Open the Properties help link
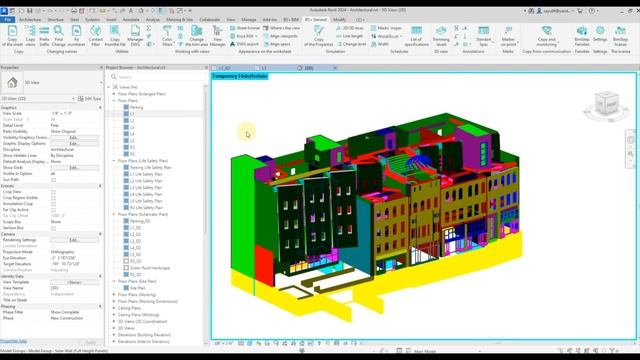The width and height of the screenshot is (640, 360). point(13,341)
